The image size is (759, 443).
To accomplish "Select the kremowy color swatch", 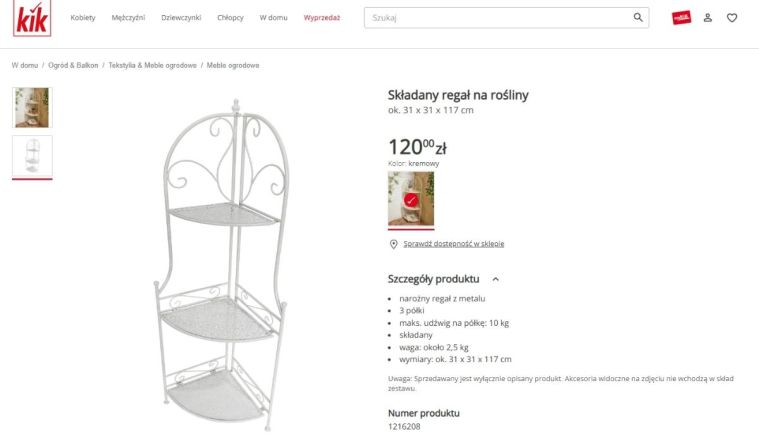I will 411,199.
